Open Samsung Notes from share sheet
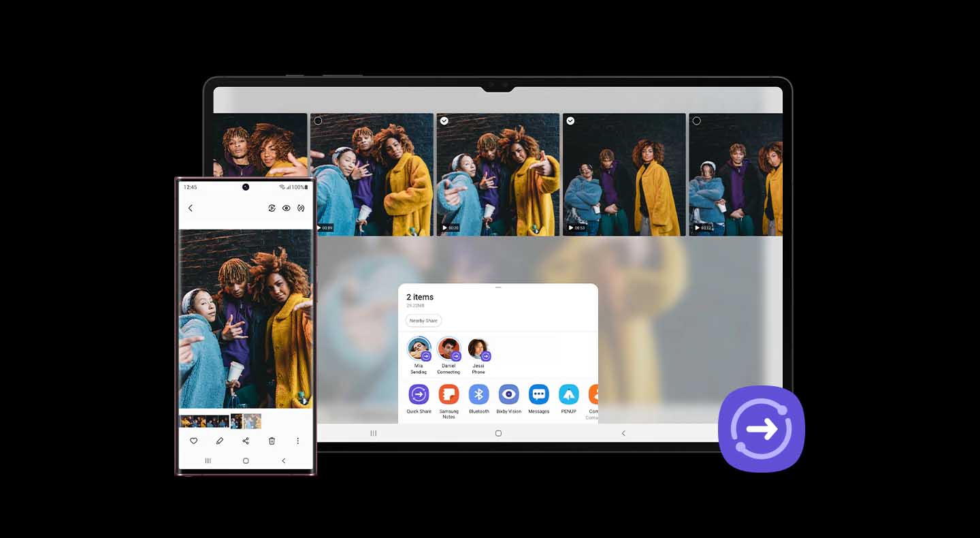Screen dimensions: 980x538 pos(448,394)
